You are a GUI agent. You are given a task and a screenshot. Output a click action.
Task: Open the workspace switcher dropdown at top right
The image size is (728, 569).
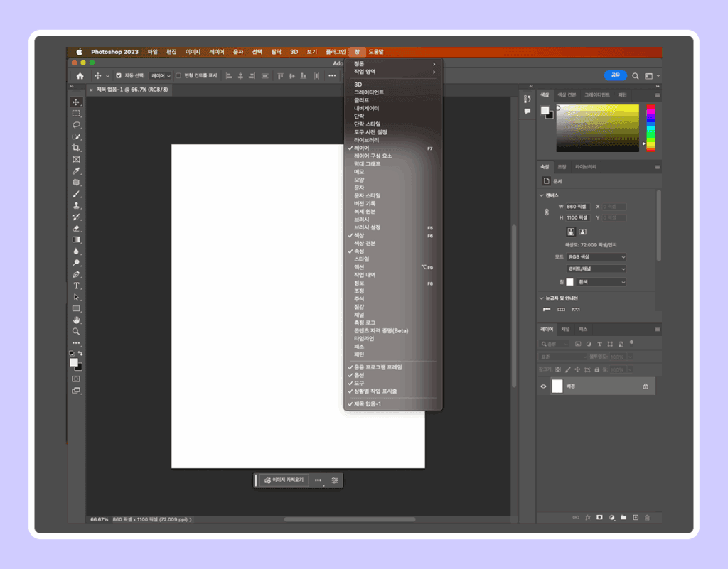(652, 75)
